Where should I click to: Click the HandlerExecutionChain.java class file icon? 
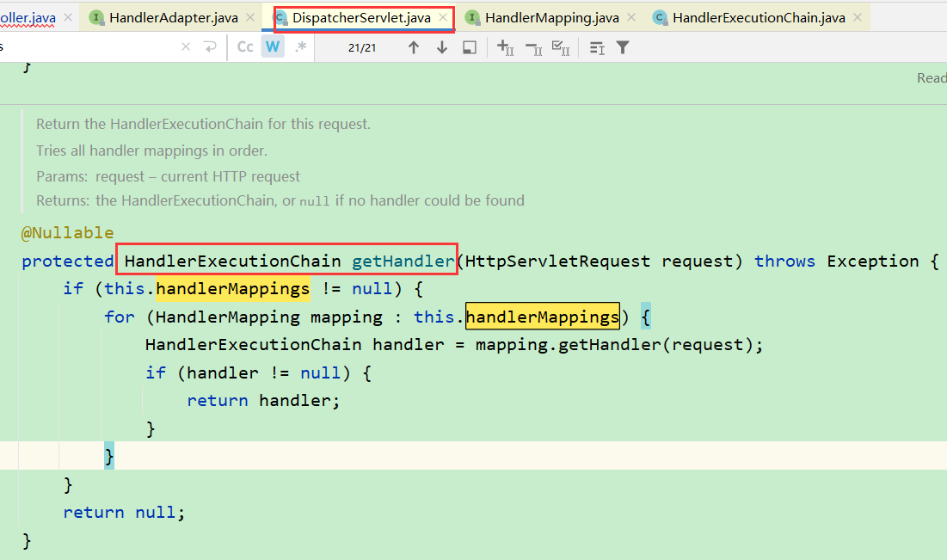pos(660,18)
